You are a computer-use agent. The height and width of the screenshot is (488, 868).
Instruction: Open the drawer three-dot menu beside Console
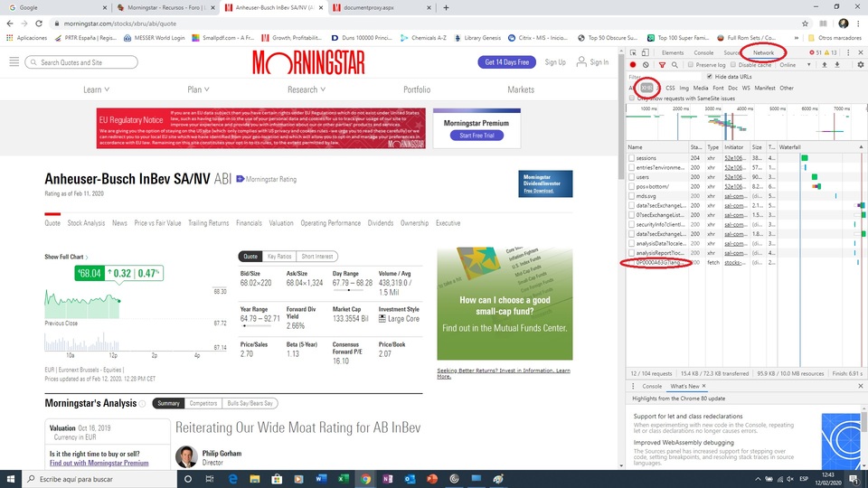coord(633,386)
